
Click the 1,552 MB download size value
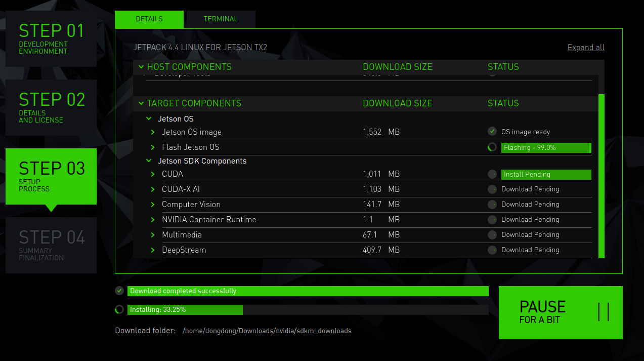(x=381, y=132)
